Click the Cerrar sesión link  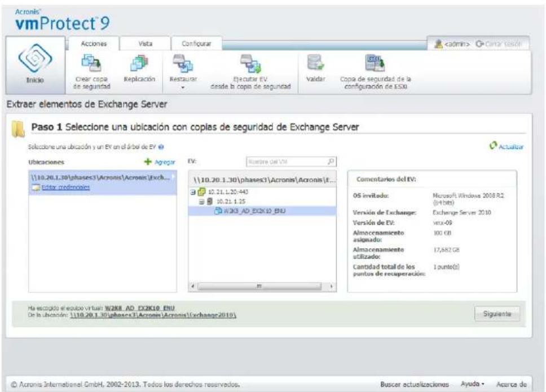tap(499, 44)
